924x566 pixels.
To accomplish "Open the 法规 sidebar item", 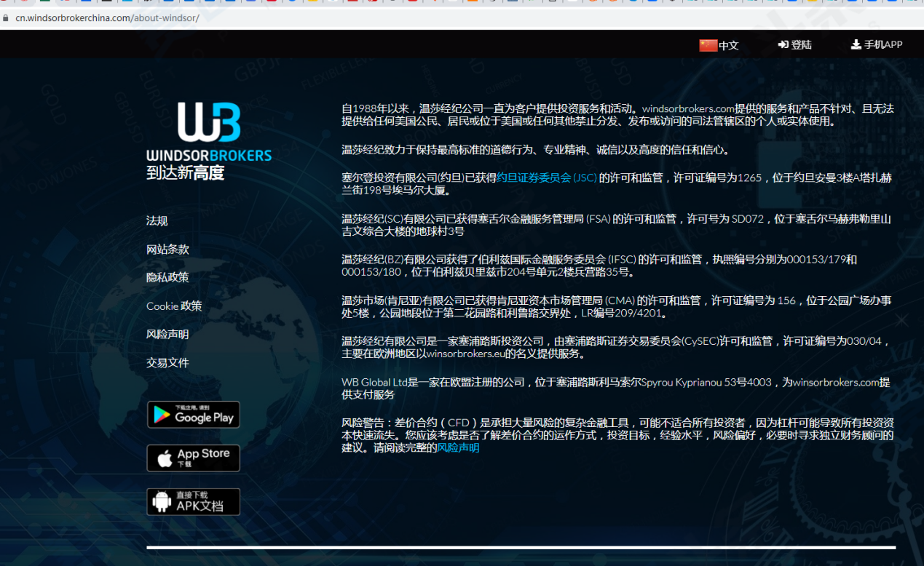I will click(157, 221).
